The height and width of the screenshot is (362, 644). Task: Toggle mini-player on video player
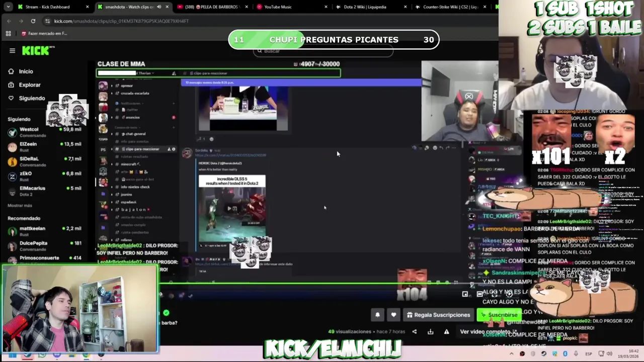(465, 294)
